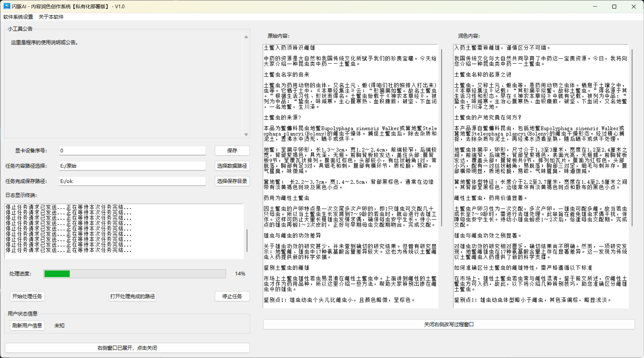The height and width of the screenshot is (358, 644).
Task: Click the log terminal scrollbar
Action: point(247,240)
